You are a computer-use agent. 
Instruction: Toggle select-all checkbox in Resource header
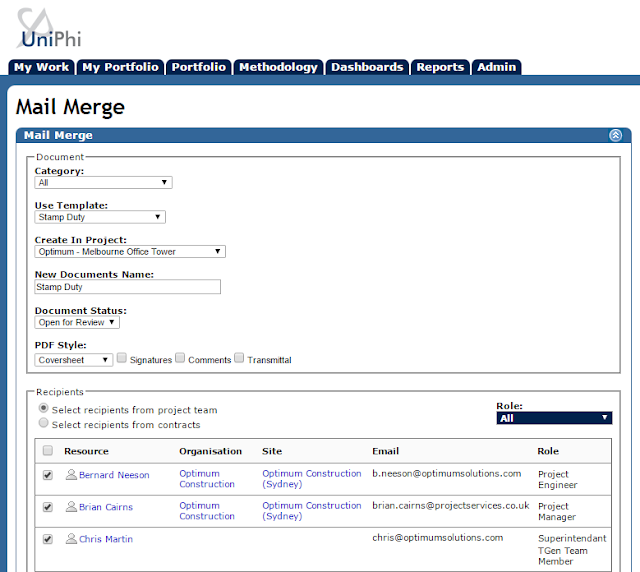coord(48,450)
